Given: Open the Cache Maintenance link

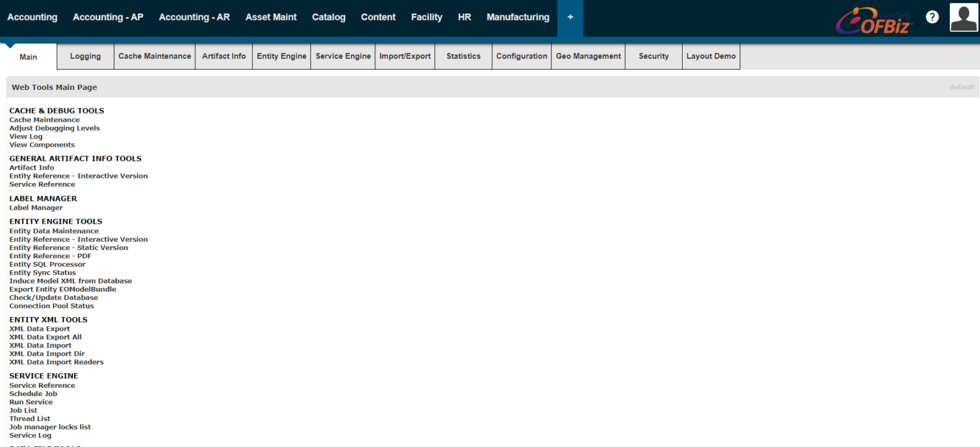Looking at the screenshot, I should click(45, 120).
